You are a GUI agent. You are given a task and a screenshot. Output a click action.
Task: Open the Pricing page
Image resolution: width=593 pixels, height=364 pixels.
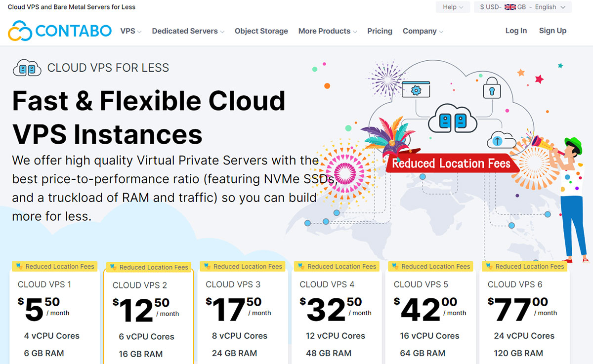380,31
